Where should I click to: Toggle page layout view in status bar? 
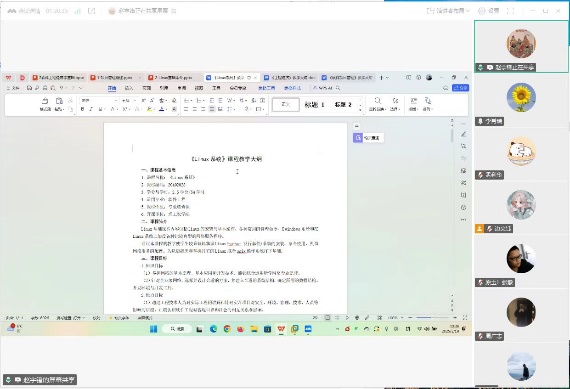pos(327,318)
